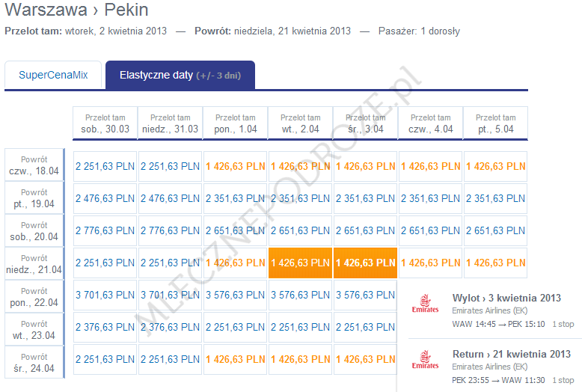Image resolution: width=582 pixels, height=392 pixels.
Task: Select the Przelot tam sob., 30.03 column header
Action: (105, 123)
